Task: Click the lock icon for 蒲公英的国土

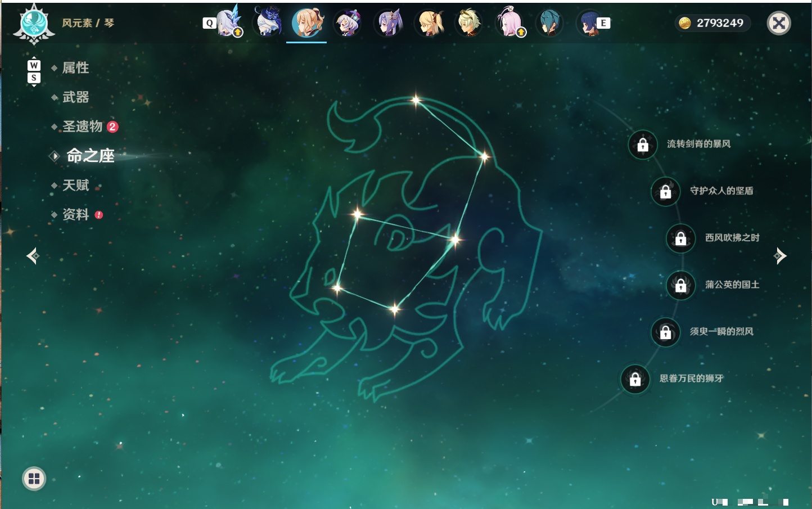Action: coord(681,286)
